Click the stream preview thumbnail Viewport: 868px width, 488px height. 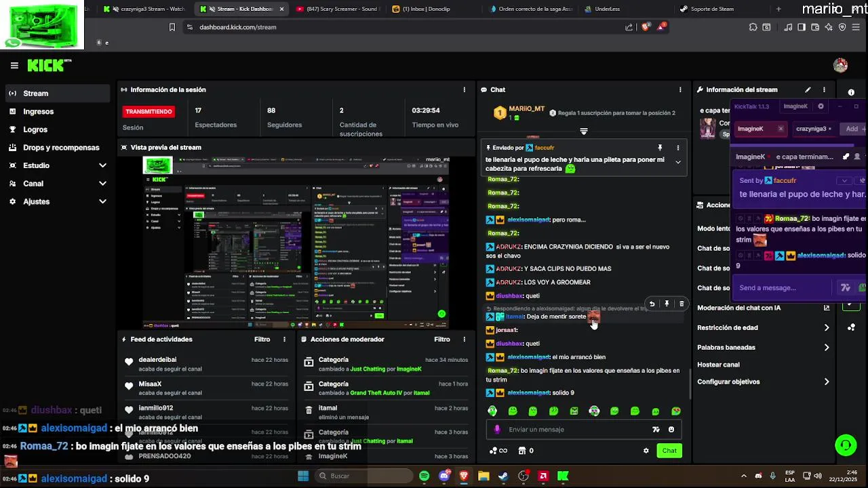coord(296,242)
